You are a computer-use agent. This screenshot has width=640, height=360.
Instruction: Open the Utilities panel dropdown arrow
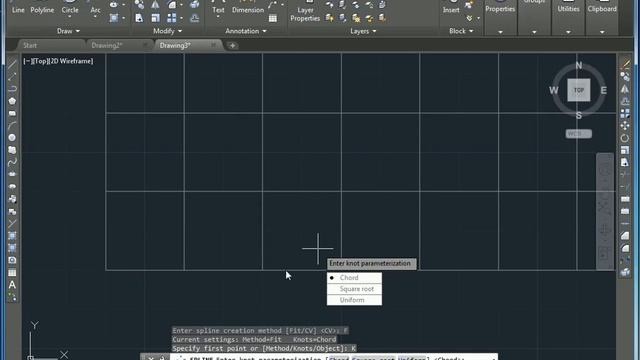pos(568,32)
